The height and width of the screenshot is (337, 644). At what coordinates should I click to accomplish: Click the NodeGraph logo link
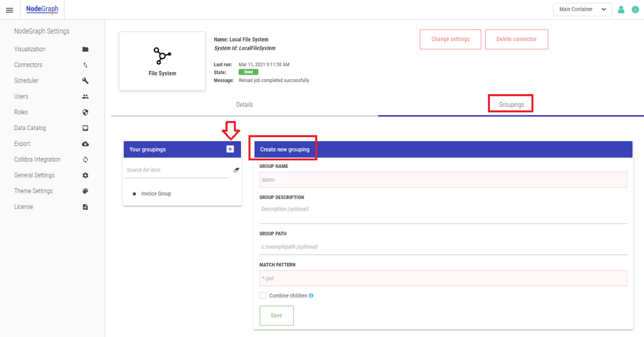tap(42, 9)
